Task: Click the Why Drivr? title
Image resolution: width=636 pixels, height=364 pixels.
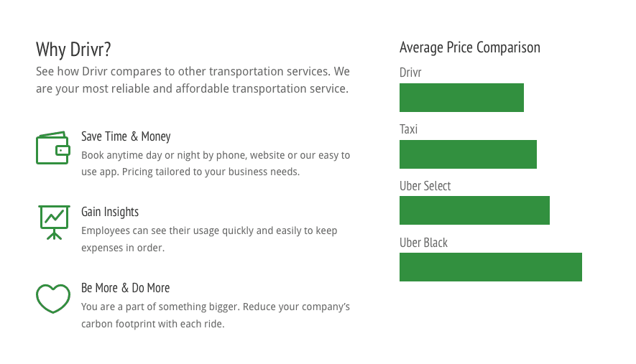Action: (x=73, y=50)
